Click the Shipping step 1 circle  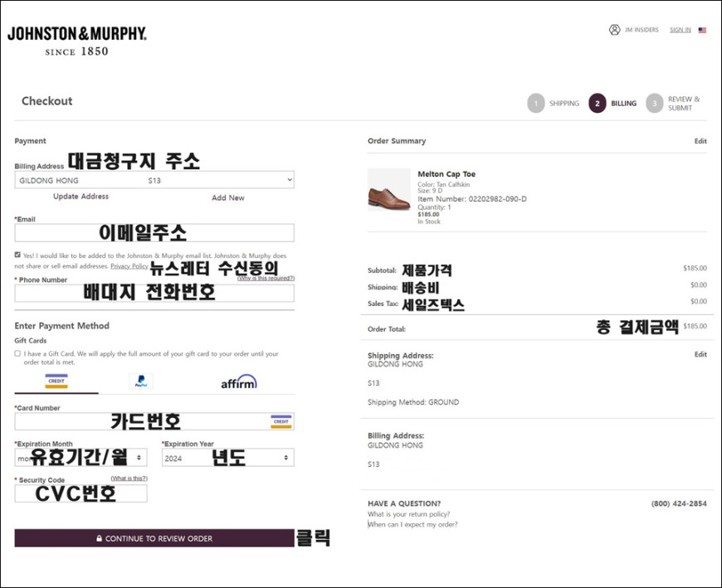click(x=536, y=103)
